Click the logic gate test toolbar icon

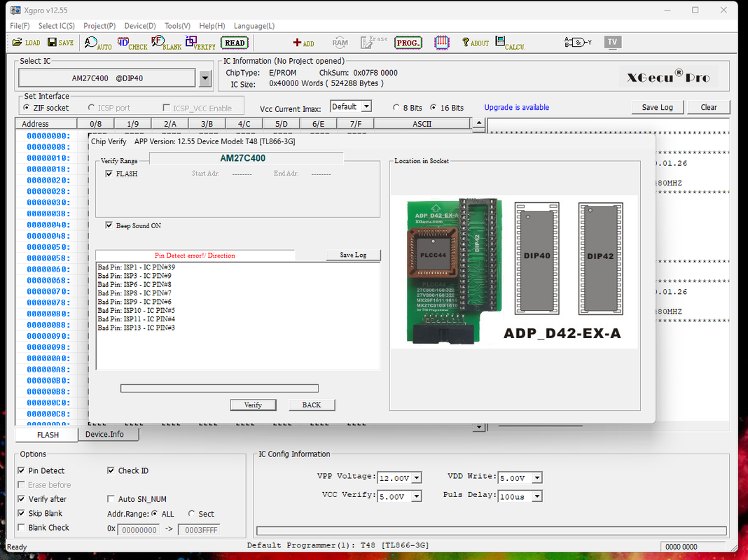pos(578,43)
